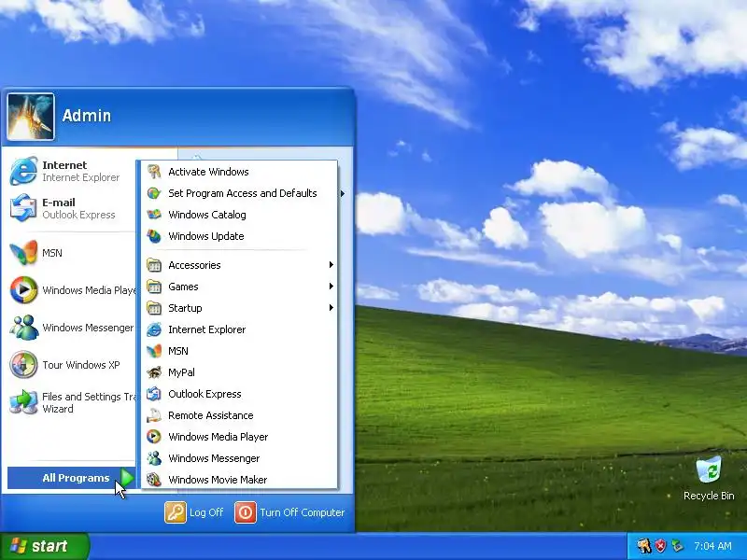Click the Windows Update globe icon
The image size is (747, 560).
click(154, 236)
